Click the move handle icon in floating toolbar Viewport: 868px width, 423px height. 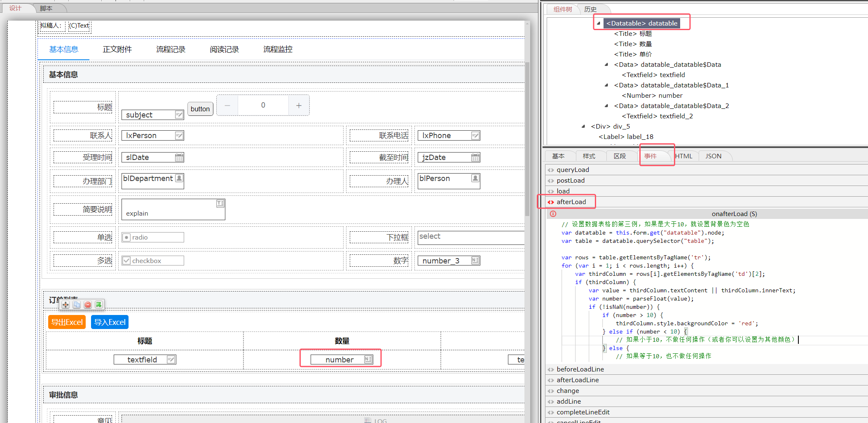tap(66, 305)
